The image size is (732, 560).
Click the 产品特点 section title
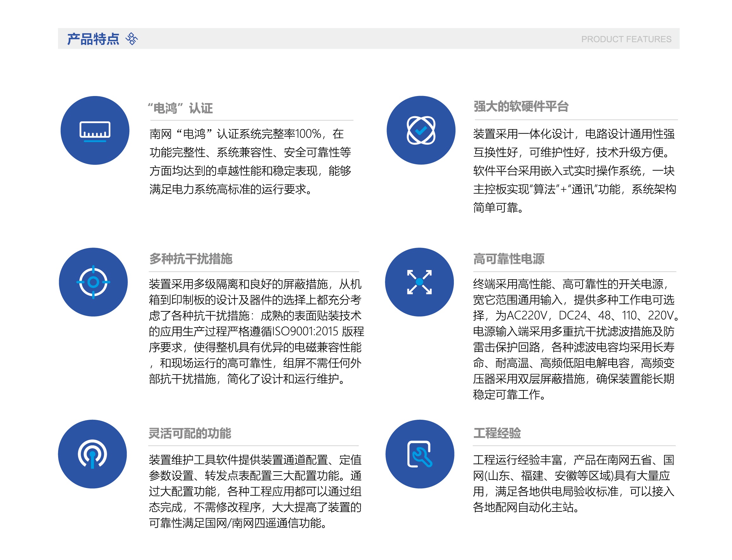pyautogui.click(x=93, y=39)
